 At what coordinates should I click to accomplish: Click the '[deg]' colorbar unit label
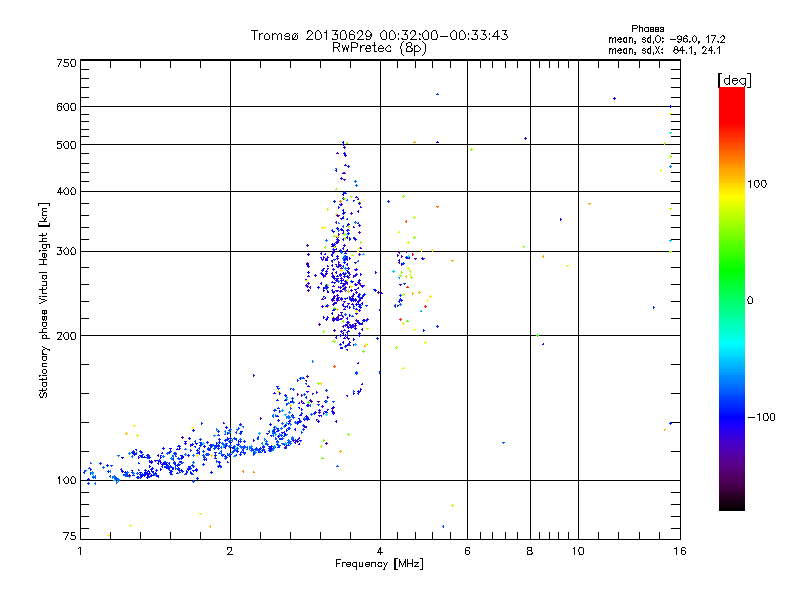[x=734, y=80]
